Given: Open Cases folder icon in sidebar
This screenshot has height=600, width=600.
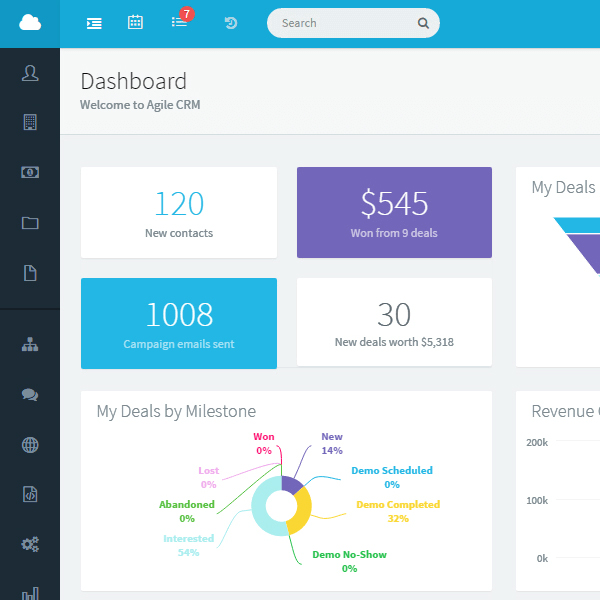Looking at the screenshot, I should coord(30,223).
